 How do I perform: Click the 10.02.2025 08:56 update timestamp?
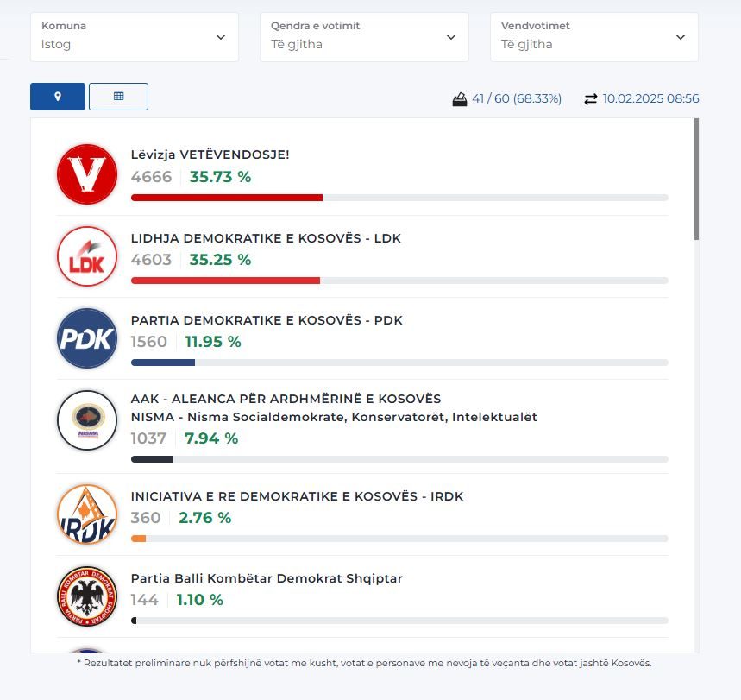click(x=650, y=98)
